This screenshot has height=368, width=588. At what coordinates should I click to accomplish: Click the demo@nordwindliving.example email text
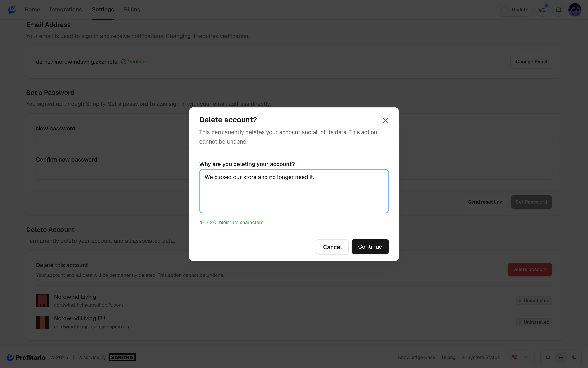click(77, 62)
